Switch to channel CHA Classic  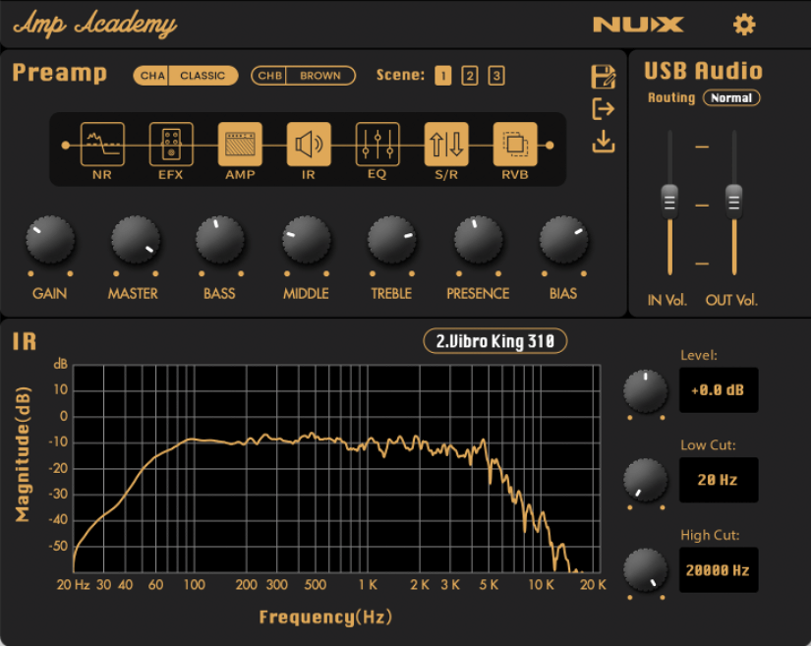pos(185,76)
